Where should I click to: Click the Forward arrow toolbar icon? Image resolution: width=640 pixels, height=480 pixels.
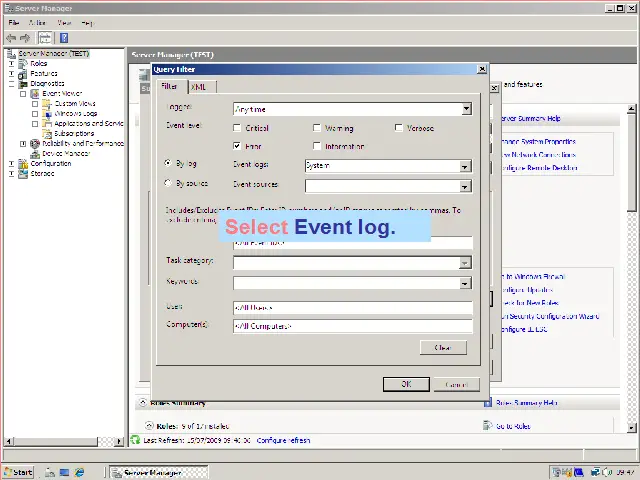point(25,38)
